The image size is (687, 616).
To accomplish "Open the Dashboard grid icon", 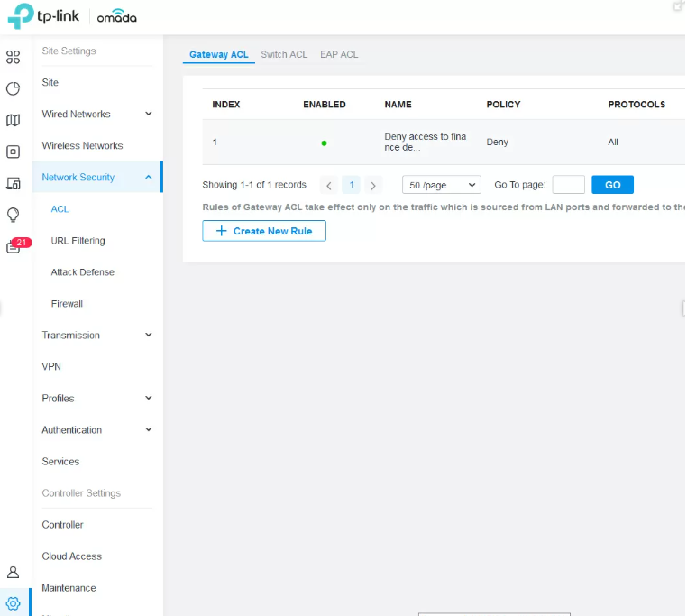I will tap(13, 58).
